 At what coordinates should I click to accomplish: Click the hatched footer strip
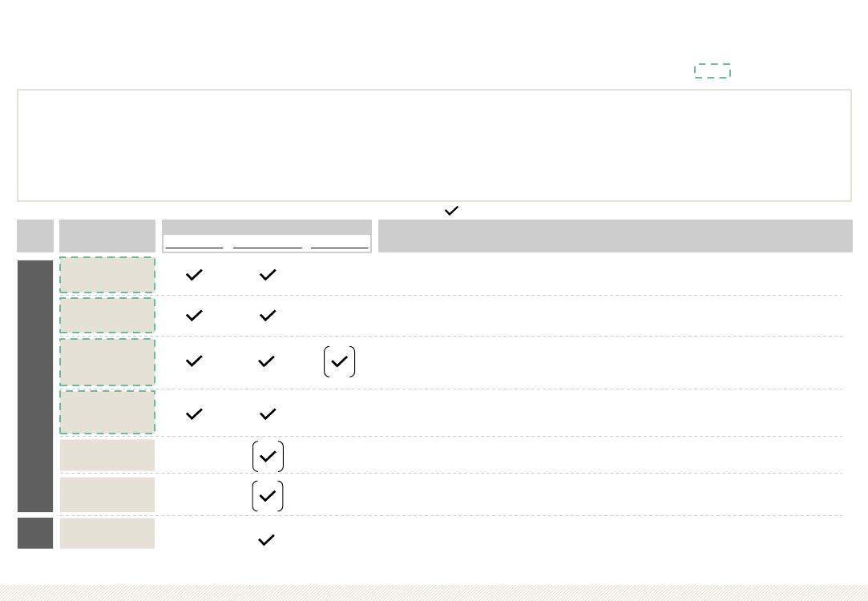tap(434, 593)
